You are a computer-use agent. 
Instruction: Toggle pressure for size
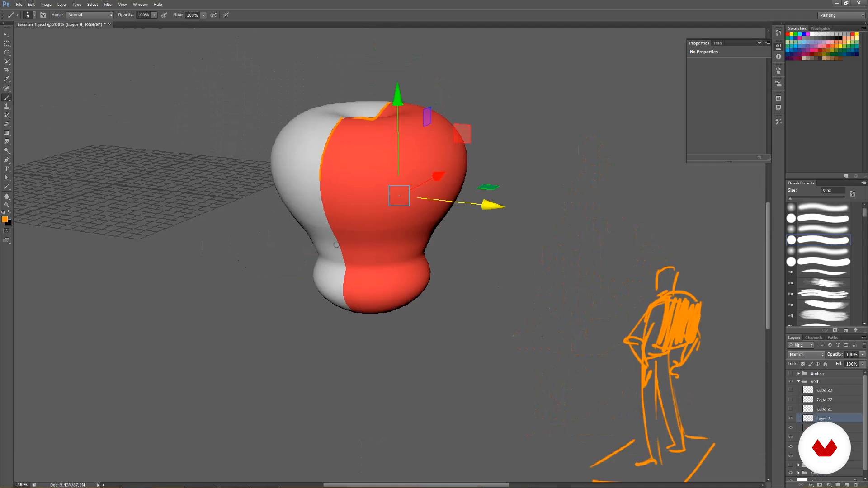point(226,15)
